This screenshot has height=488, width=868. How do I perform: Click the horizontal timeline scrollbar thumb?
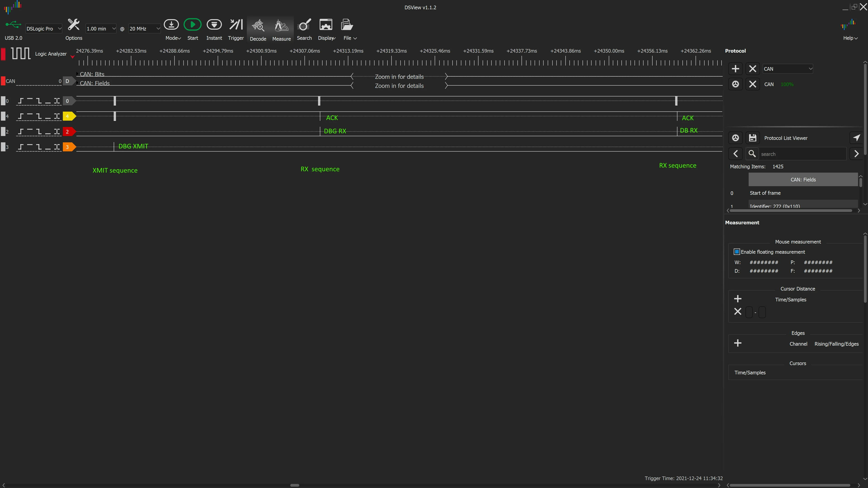click(295, 485)
